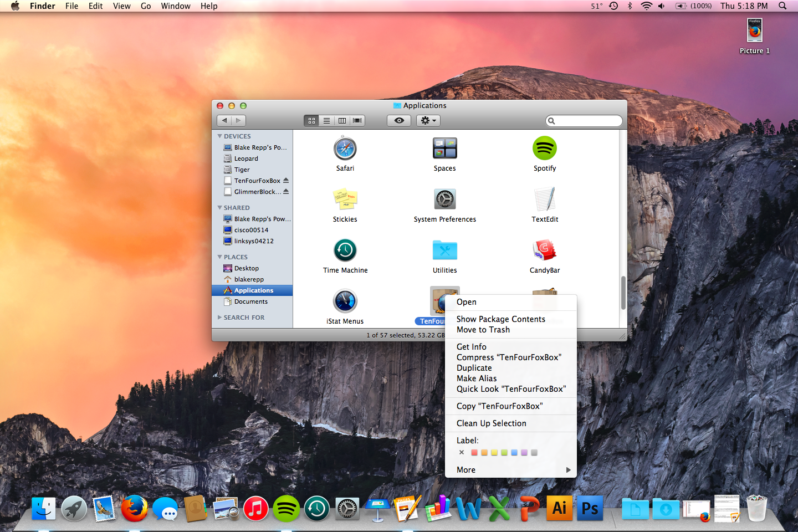The height and width of the screenshot is (532, 798).
Task: Choose Compress "TenFourFoxBox"
Action: pos(511,357)
